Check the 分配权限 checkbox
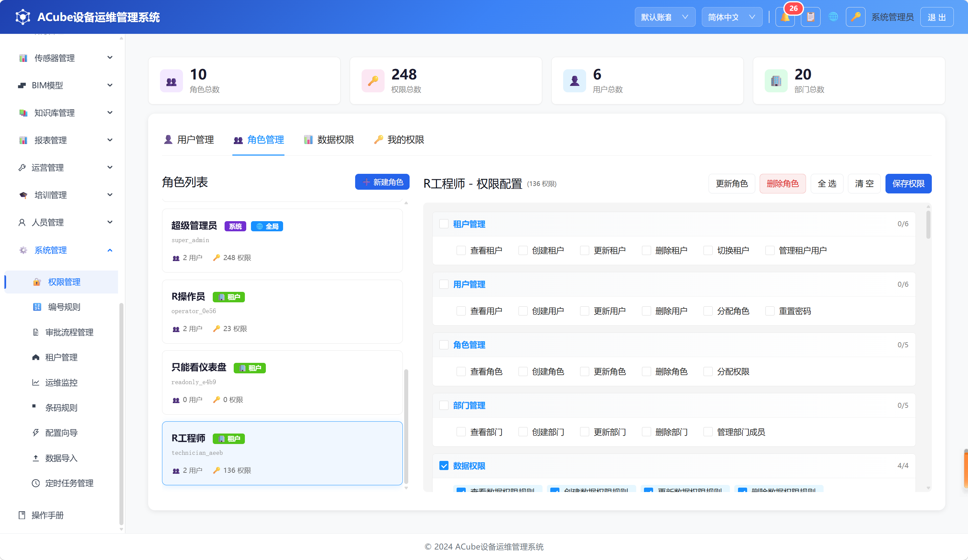This screenshot has height=560, width=968. pos(708,371)
